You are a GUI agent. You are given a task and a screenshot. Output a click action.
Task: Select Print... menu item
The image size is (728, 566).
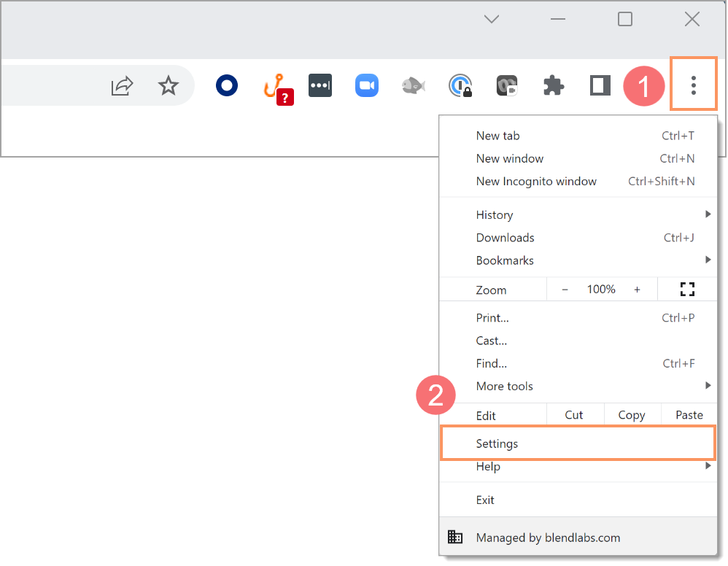click(578, 317)
